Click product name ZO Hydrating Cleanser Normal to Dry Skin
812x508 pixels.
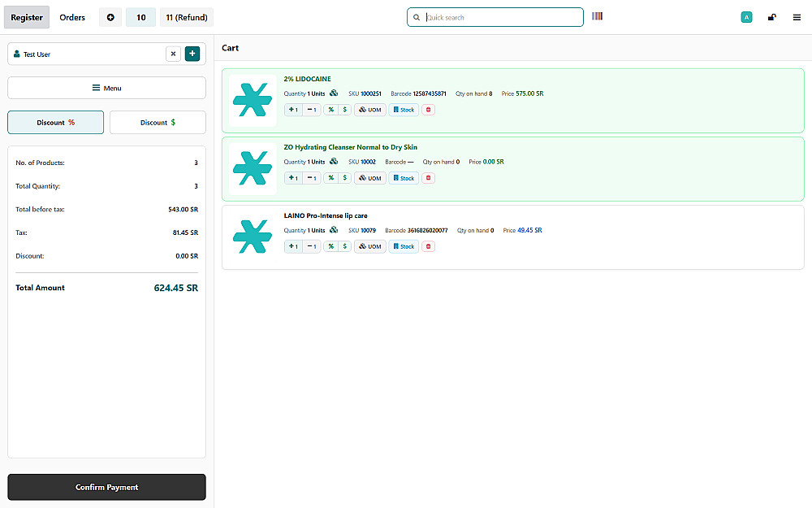(351, 148)
